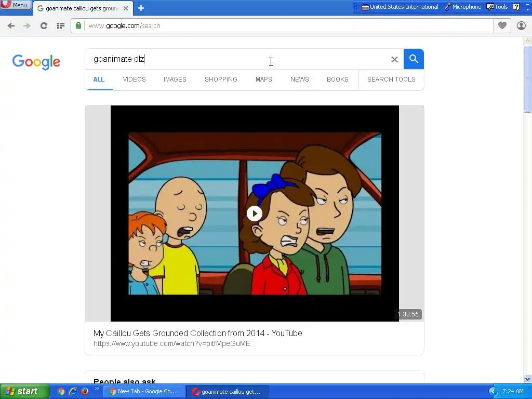The image size is (532, 399).
Task: Clear the search query with X
Action: click(394, 59)
